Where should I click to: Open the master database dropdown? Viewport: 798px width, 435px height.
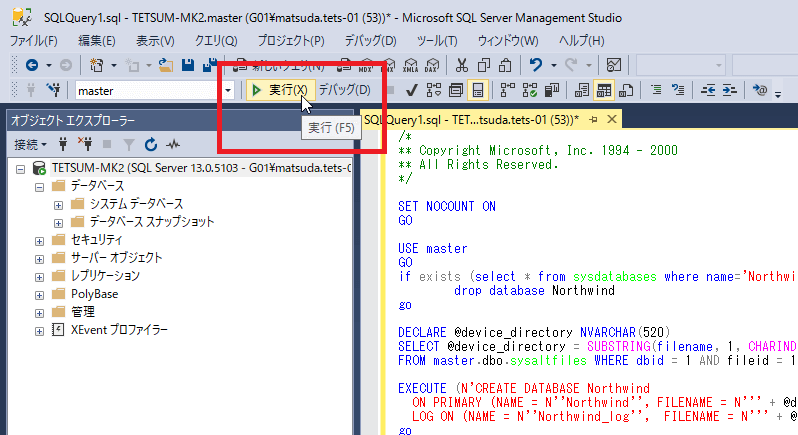pos(229,91)
